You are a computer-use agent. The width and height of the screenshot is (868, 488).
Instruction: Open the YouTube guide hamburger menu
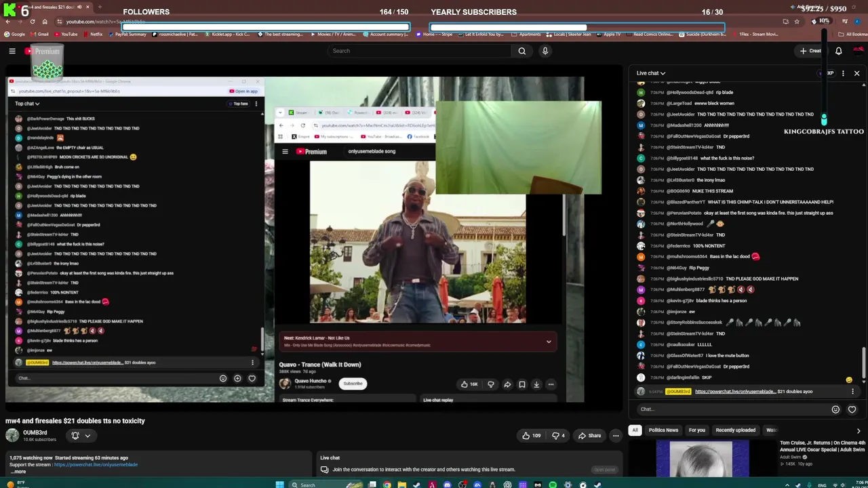pyautogui.click(x=12, y=51)
